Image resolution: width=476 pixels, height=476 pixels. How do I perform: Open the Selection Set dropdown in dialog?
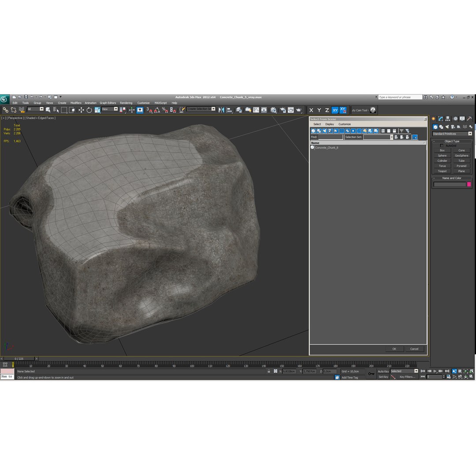tap(378, 137)
